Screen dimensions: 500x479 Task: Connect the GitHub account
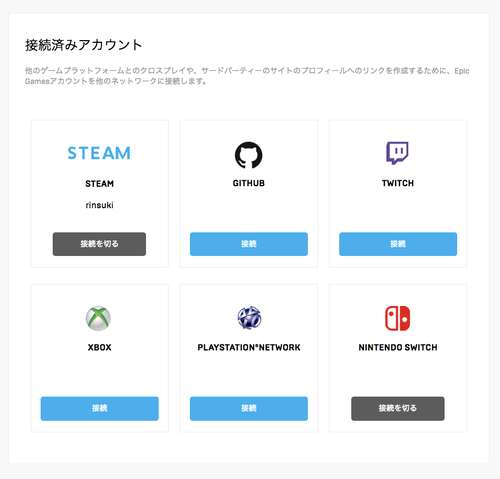(x=249, y=244)
